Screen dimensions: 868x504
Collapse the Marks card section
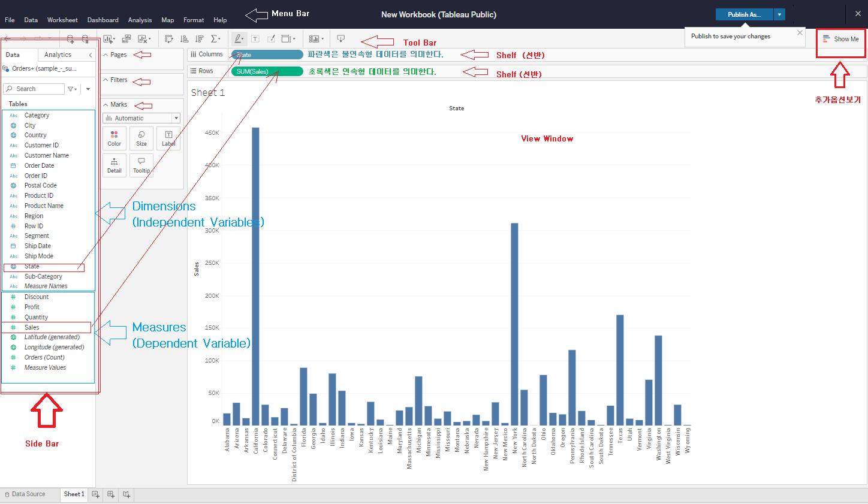(106, 104)
